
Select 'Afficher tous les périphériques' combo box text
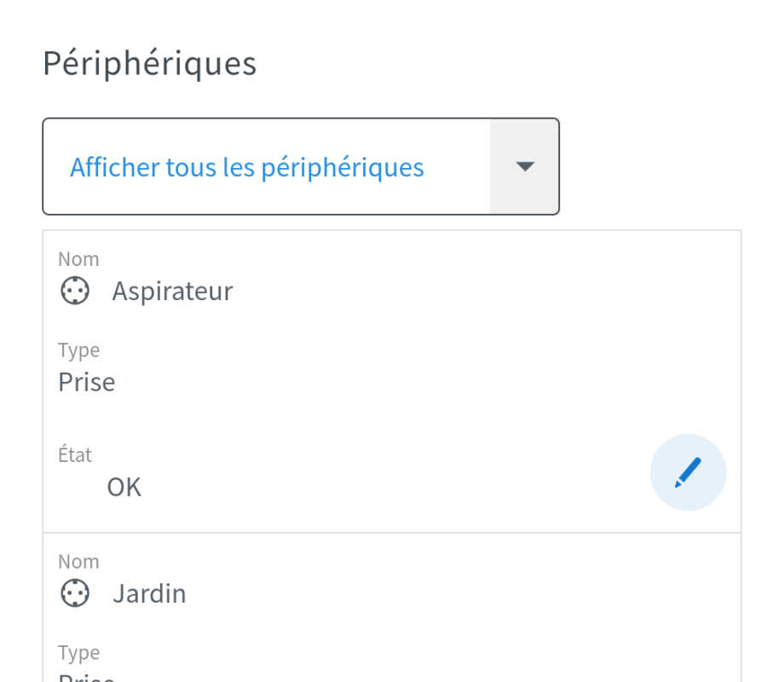247,167
